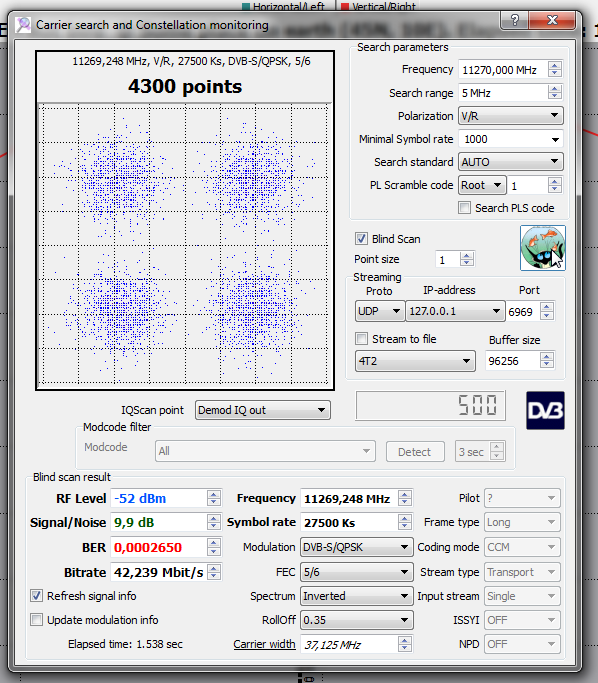Open the 4T2 stream format dropdown

click(x=415, y=361)
